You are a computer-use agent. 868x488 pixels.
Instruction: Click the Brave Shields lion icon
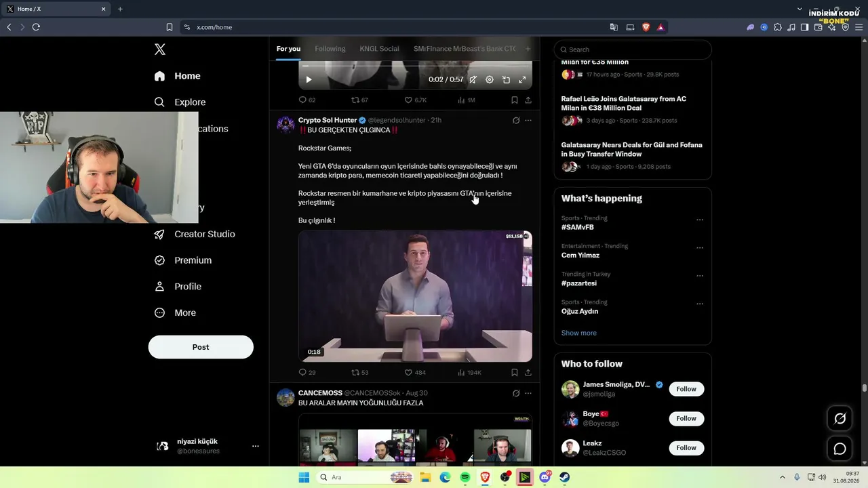pos(646,27)
